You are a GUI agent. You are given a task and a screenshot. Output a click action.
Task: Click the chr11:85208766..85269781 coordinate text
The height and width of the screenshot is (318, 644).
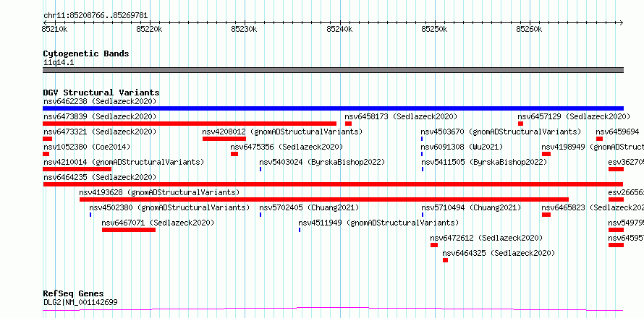(96, 16)
